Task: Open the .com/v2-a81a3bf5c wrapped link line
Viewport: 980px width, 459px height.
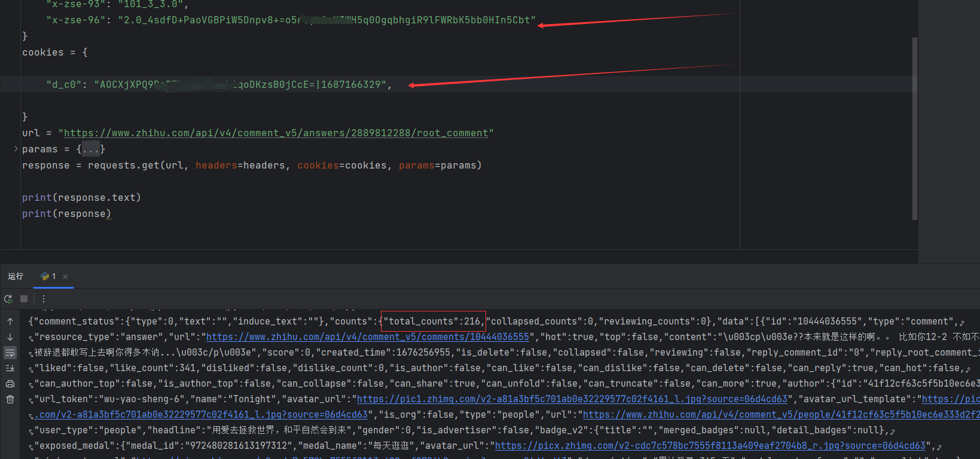Action: [202, 415]
